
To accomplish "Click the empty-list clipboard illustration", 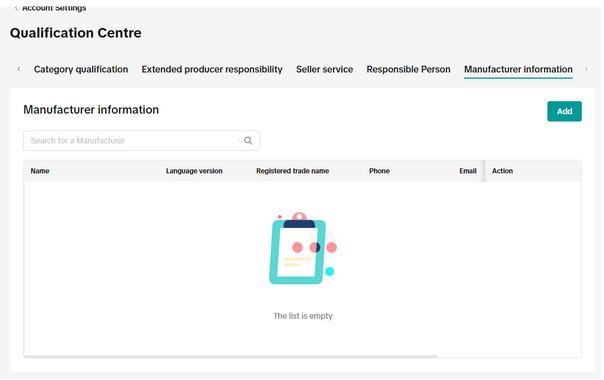I will coord(303,248).
